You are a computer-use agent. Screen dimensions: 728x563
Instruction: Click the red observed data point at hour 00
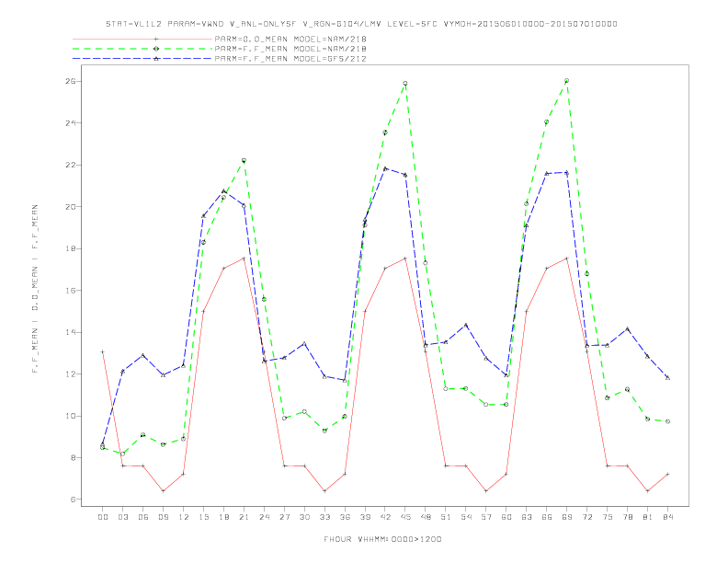coord(102,351)
